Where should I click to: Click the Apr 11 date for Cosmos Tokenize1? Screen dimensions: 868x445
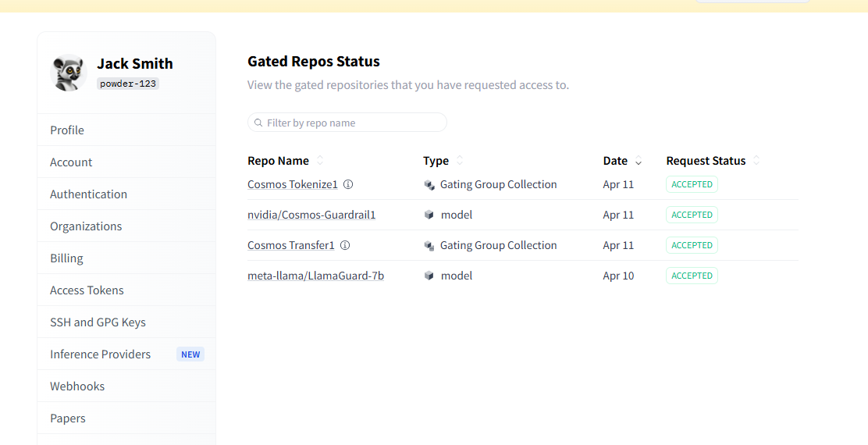[618, 184]
